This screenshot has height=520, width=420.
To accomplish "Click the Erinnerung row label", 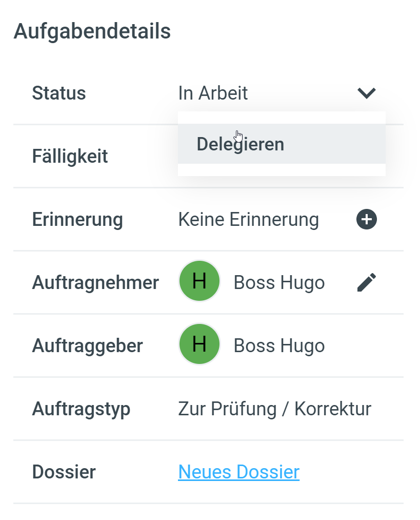I will pyautogui.click(x=77, y=220).
